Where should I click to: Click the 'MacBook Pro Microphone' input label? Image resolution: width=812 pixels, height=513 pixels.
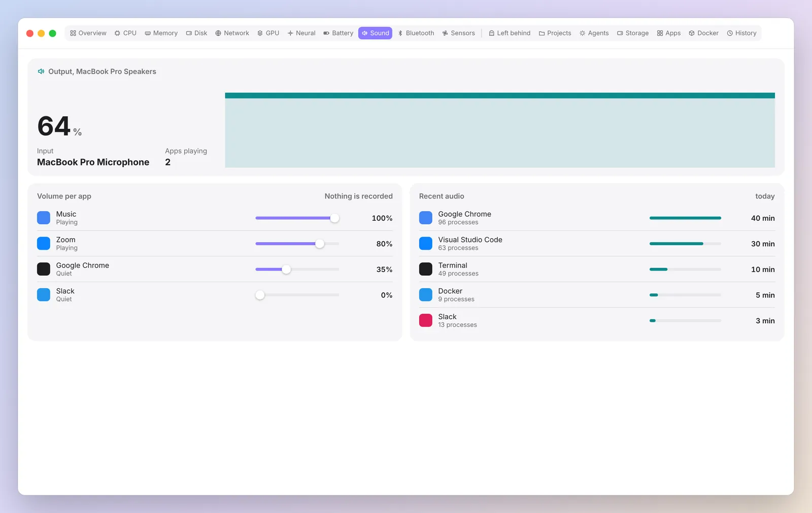pos(93,162)
